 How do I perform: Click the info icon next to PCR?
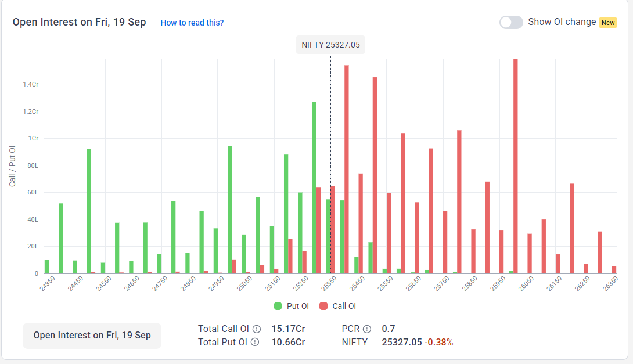(367, 329)
